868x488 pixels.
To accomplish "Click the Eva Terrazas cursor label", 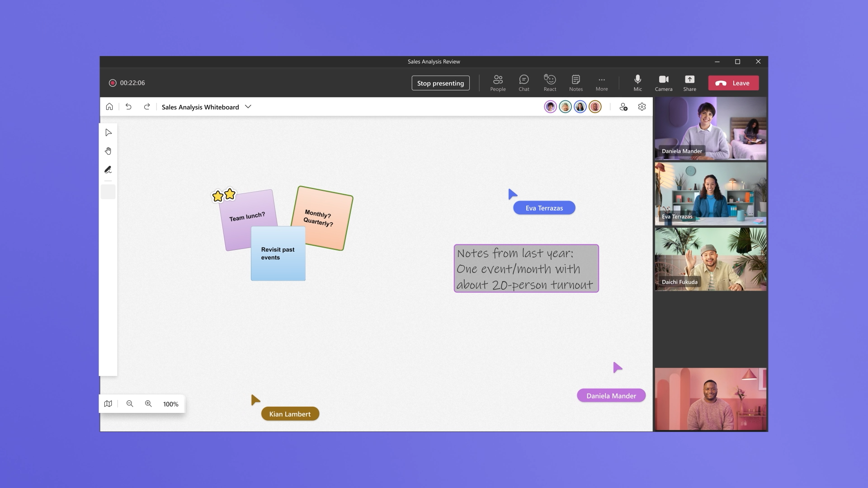I will 544,208.
